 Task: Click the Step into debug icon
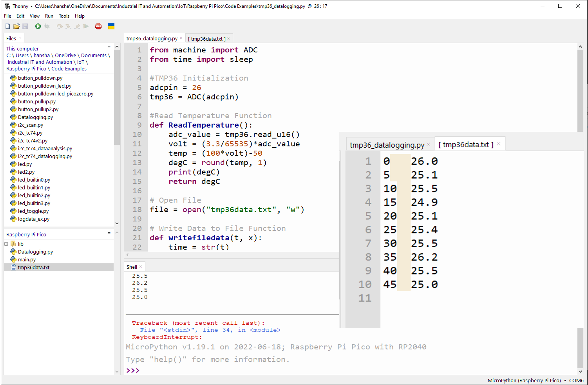tap(68, 26)
